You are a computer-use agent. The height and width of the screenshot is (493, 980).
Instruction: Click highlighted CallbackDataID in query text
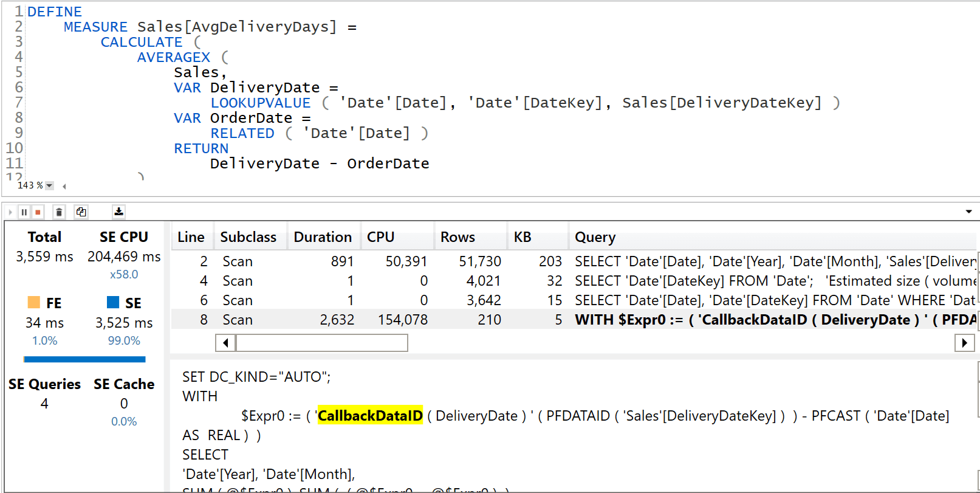(370, 416)
